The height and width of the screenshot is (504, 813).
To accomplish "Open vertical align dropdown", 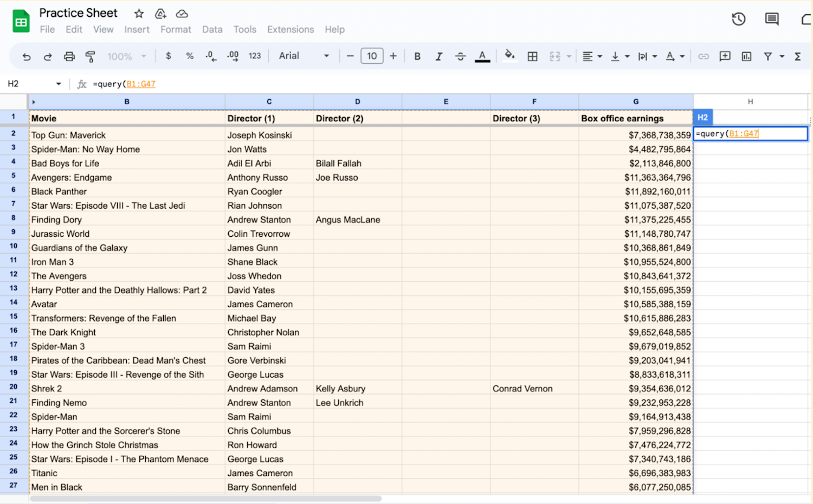I will click(620, 56).
